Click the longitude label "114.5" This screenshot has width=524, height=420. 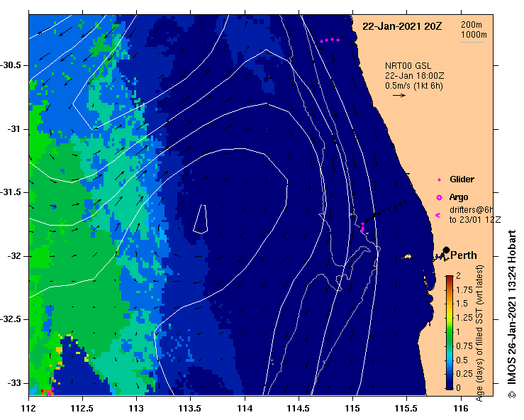click(299, 409)
